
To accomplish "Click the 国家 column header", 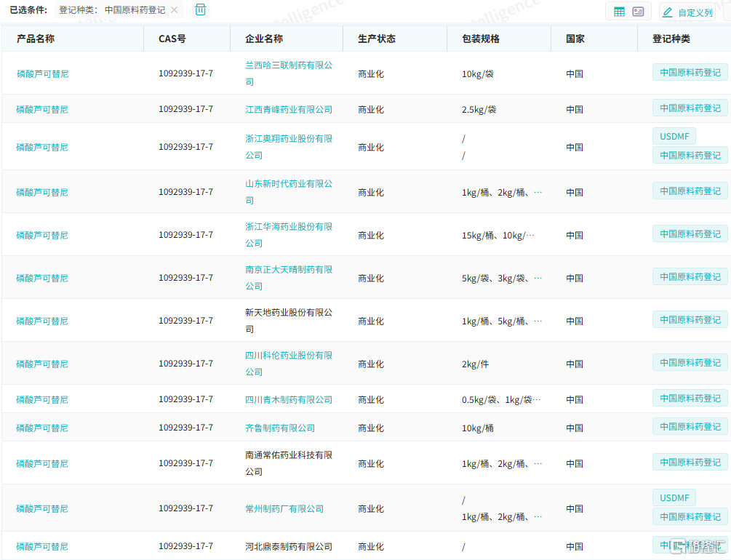I will coord(575,39).
